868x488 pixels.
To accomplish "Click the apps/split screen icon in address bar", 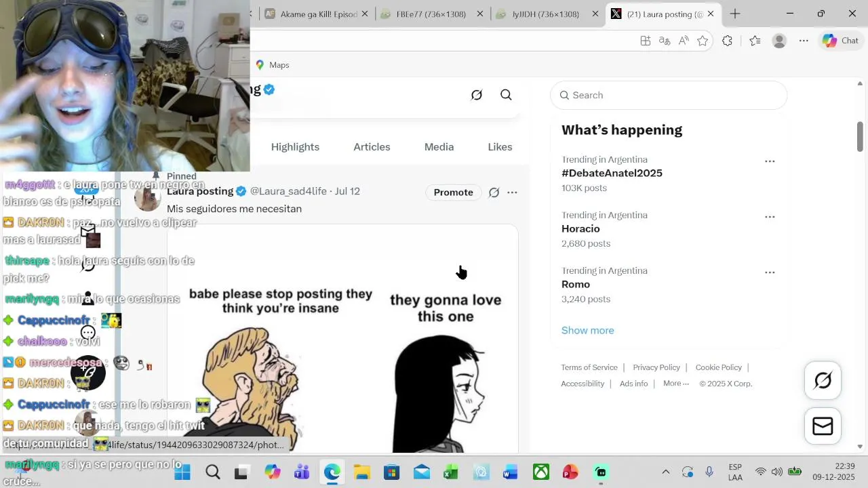I will pos(646,41).
